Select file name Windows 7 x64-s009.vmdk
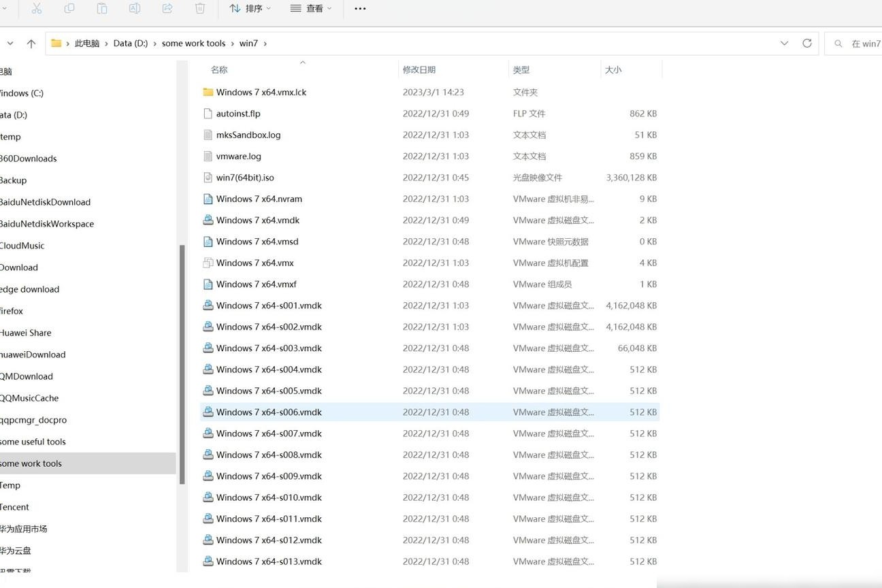Viewport: 882px width, 588px height. pos(269,476)
